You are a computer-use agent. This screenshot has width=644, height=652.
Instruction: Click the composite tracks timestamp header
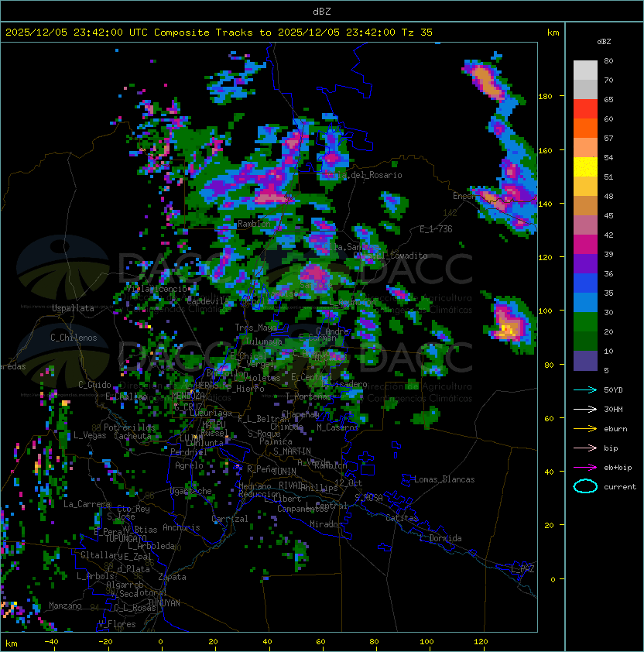click(219, 33)
